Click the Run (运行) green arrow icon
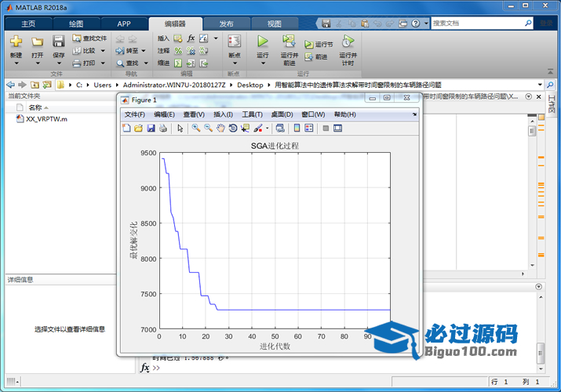Screen dimensions: 561x392 click(263, 42)
